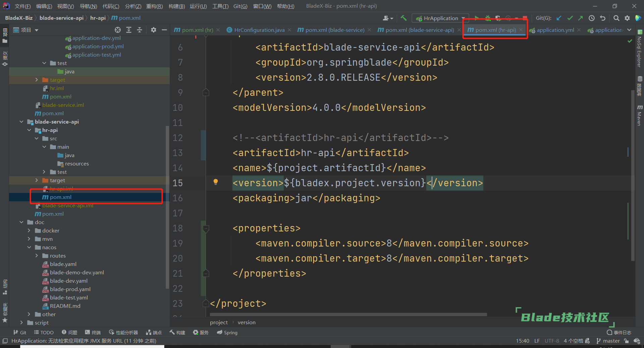Open Git history clock icon
This screenshot has height=348, width=644.
[592, 18]
